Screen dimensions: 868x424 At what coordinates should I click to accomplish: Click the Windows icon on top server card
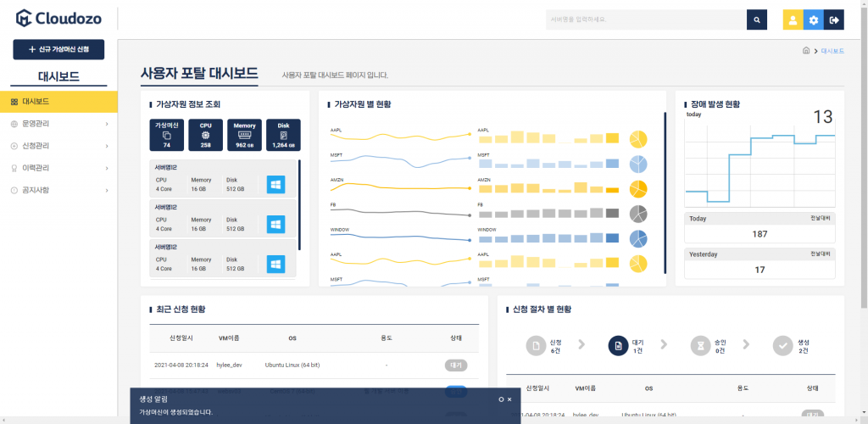click(275, 185)
